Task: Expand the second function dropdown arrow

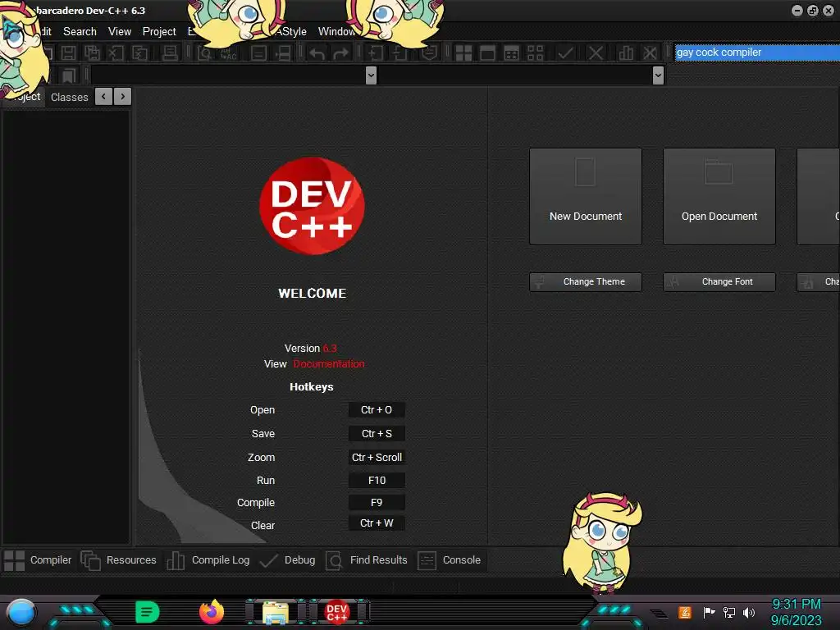Action: [x=659, y=75]
